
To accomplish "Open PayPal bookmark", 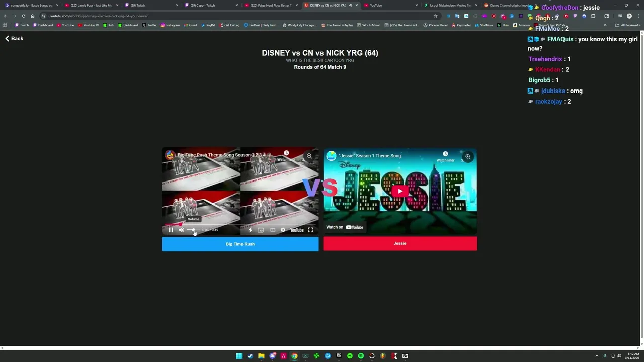I will coord(208,25).
